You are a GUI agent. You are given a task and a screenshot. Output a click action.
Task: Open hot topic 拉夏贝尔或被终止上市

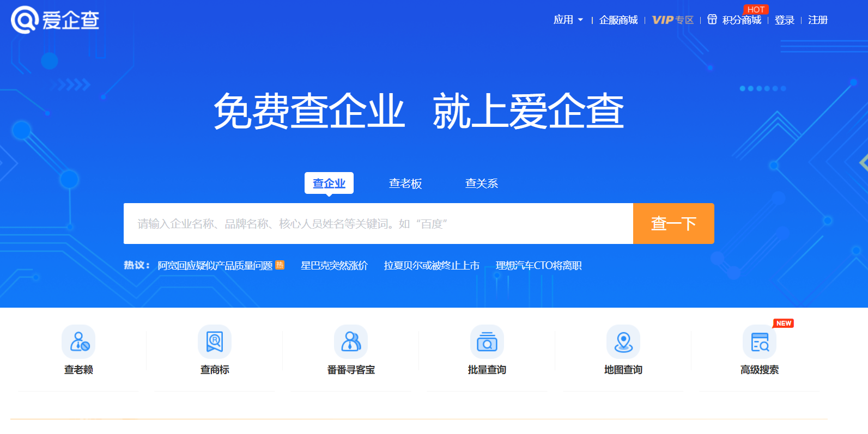[x=432, y=266]
